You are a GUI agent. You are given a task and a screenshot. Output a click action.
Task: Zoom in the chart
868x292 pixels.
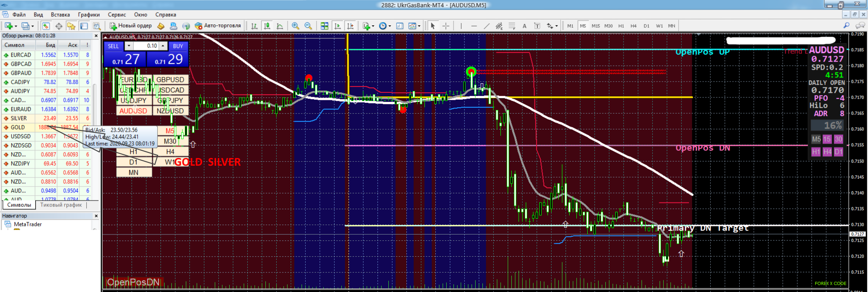(296, 26)
